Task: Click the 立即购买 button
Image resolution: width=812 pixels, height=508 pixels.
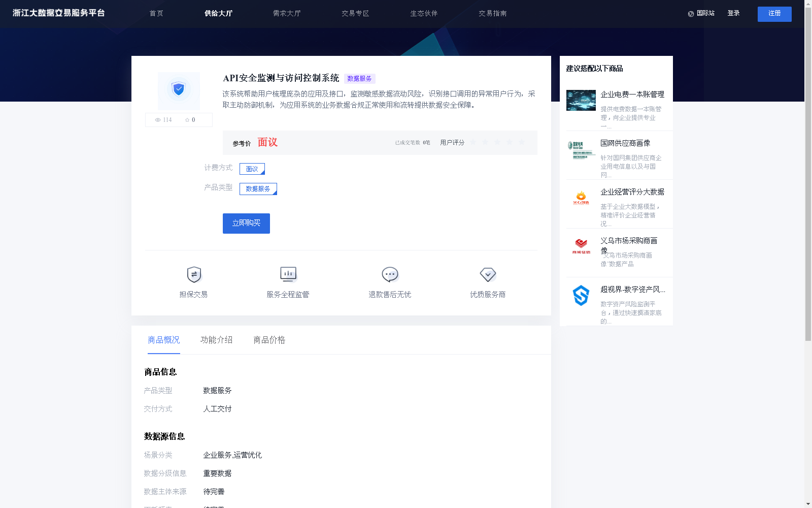Action: 246,224
